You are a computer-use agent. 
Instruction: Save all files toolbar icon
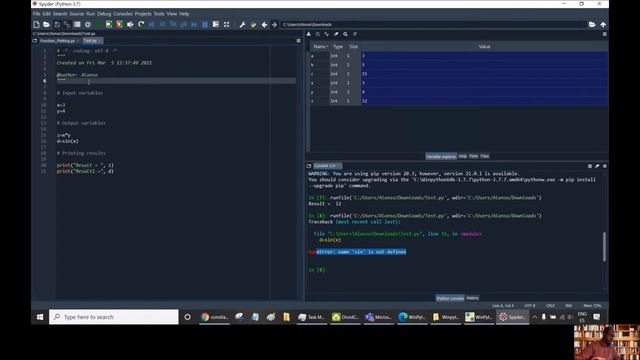tap(67, 24)
